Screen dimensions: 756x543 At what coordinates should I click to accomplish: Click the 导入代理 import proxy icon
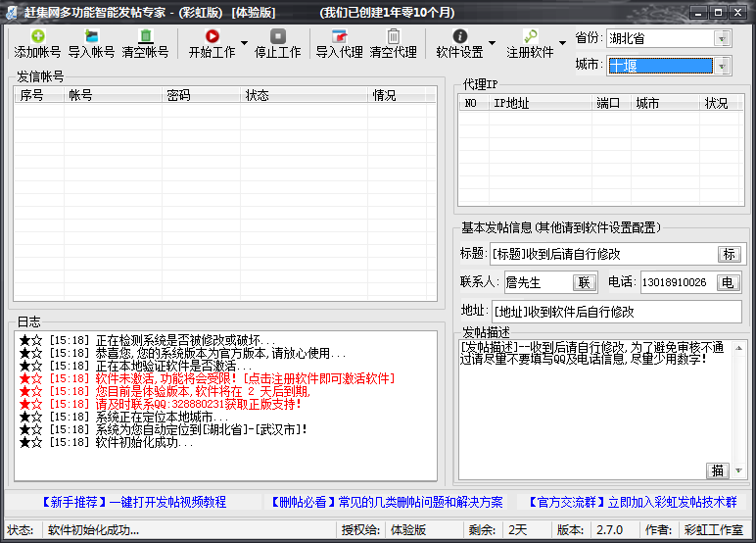[339, 36]
